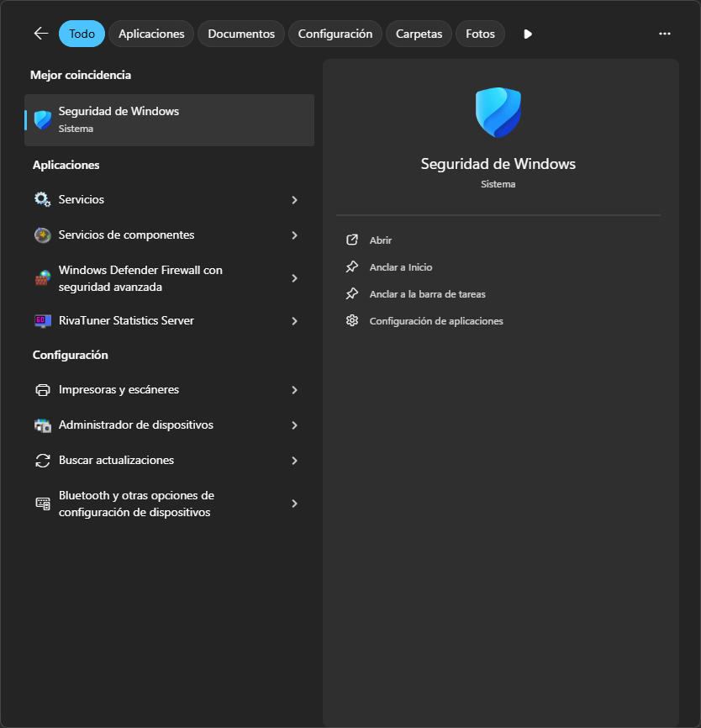Click the Administrador de dispositivos icon
This screenshot has height=728, width=701.
43,425
